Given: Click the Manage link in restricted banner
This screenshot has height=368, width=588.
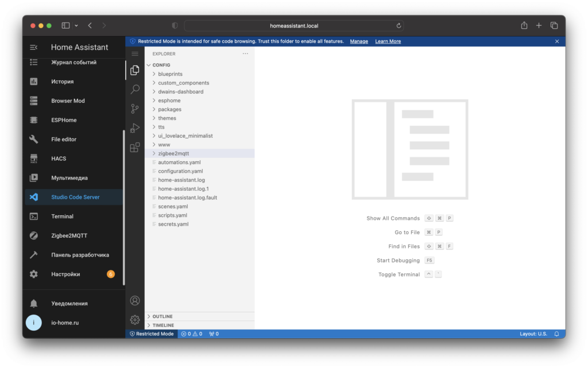Looking at the screenshot, I should (x=359, y=41).
